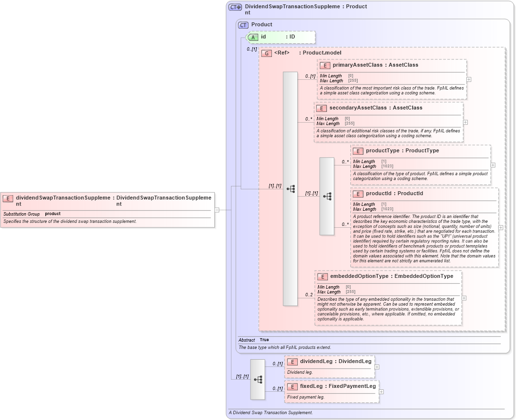Expand the productId element with its plus control
This screenshot has width=516, height=420.
click(500, 227)
